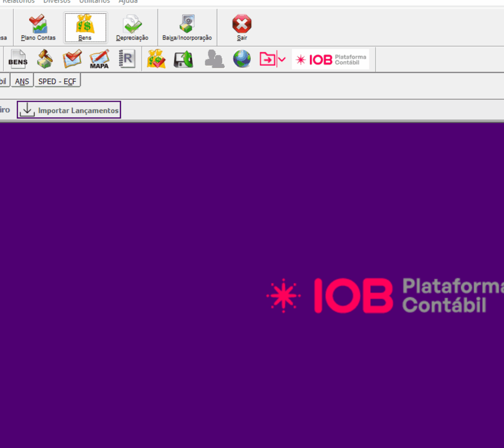This screenshot has height=448, width=504.
Task: Click the Sair exit button
Action: coord(242,28)
